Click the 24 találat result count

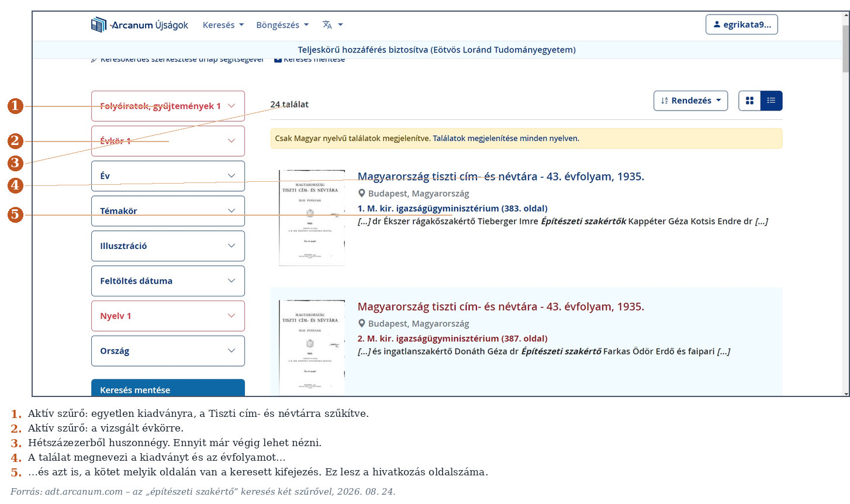point(289,105)
